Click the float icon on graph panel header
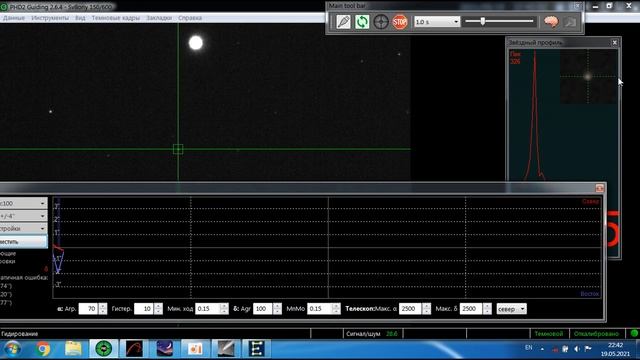This screenshot has width=640, height=360. [600, 188]
